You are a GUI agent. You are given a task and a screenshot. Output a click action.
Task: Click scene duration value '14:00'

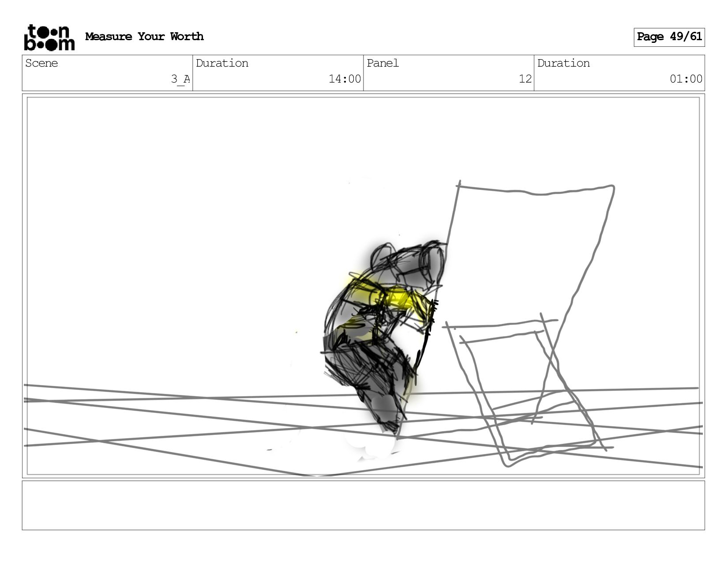(345, 79)
